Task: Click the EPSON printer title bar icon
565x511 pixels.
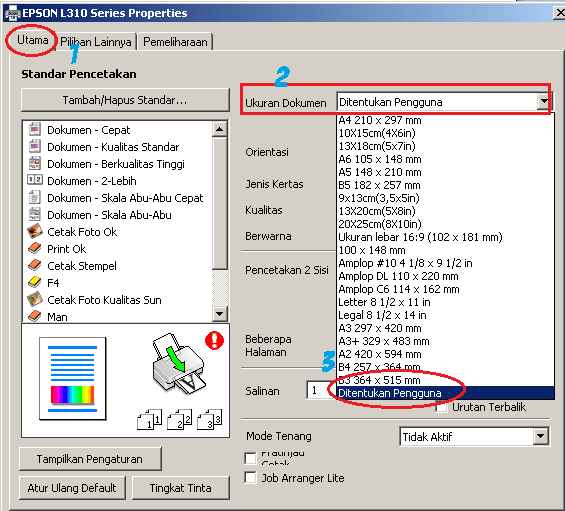Action: coord(13,13)
